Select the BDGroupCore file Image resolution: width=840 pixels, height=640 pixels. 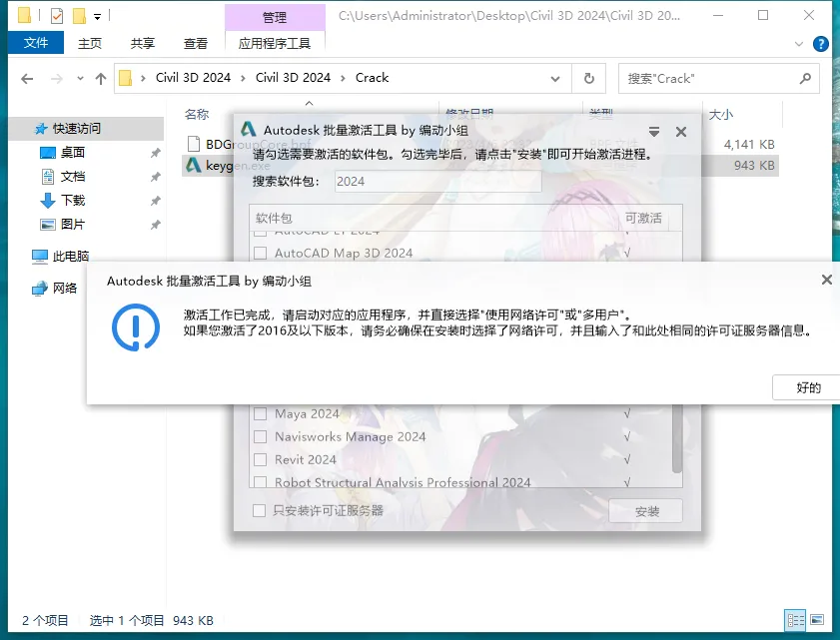tap(259, 144)
